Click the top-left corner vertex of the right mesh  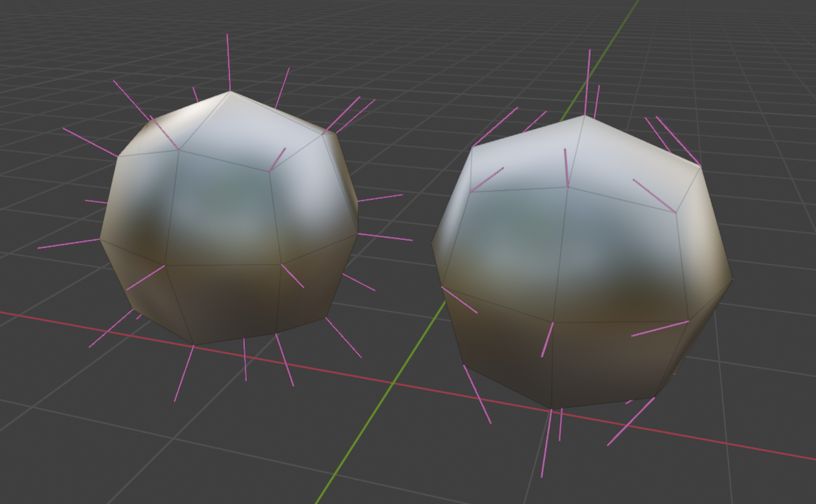point(472,147)
